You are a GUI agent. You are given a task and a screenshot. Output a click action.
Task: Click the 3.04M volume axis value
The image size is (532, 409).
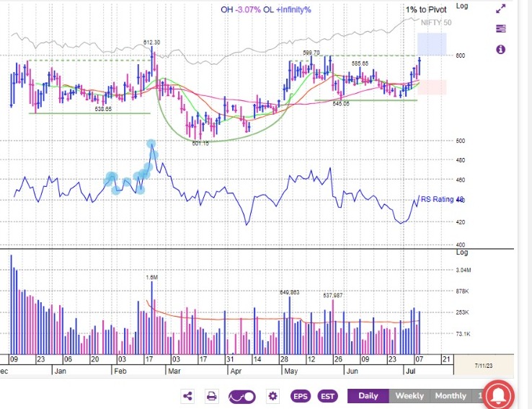click(x=464, y=271)
